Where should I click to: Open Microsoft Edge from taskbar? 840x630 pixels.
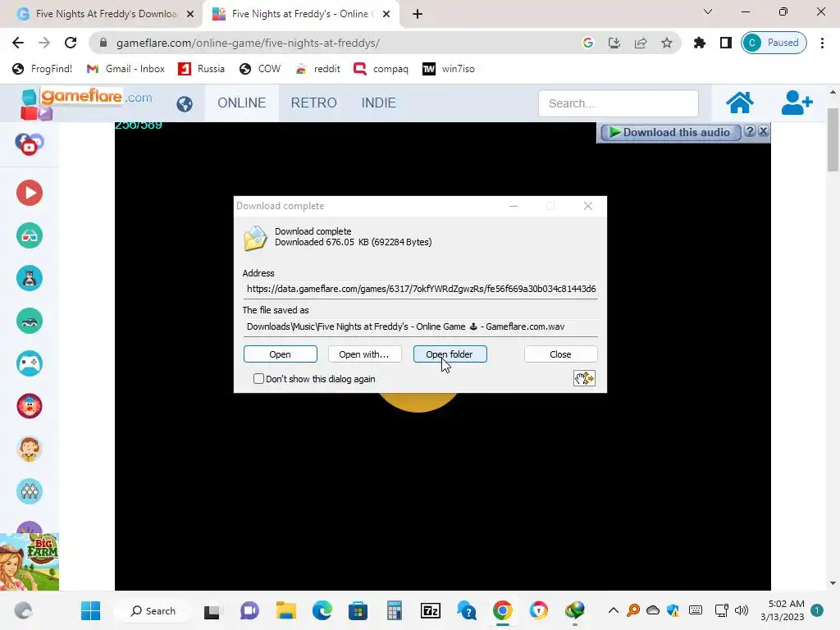coord(322,610)
